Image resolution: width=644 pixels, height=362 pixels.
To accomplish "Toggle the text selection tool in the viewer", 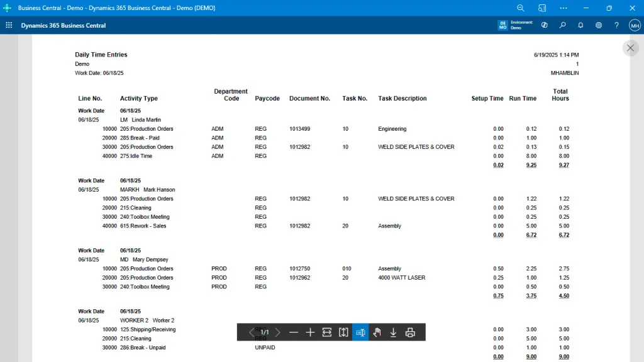I will [360, 332].
